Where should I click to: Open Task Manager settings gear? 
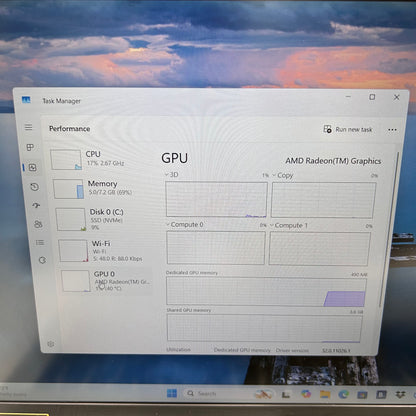point(51,344)
